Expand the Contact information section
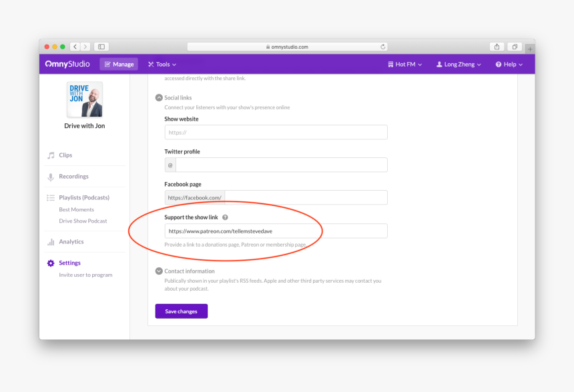This screenshot has width=574, height=392. 159,271
